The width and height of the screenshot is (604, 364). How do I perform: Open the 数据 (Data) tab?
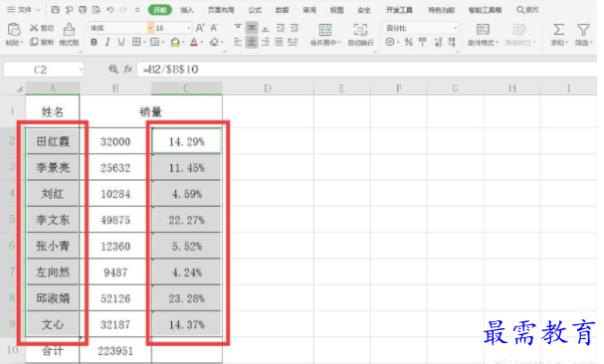coord(282,10)
